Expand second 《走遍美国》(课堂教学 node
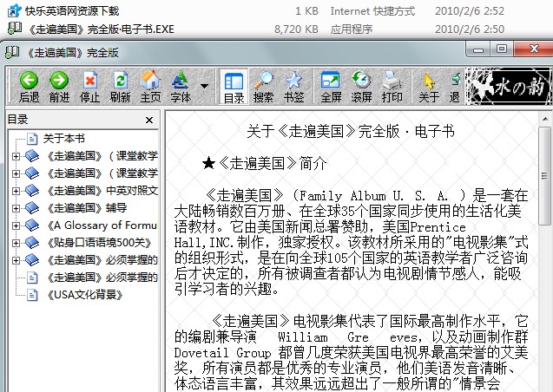This screenshot has height=392, width=553. tap(16, 173)
